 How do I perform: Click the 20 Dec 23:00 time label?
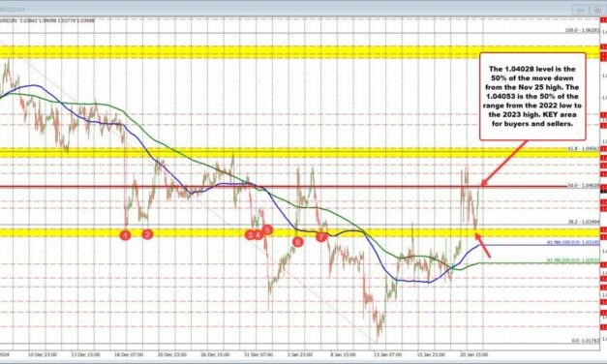(x=172, y=354)
